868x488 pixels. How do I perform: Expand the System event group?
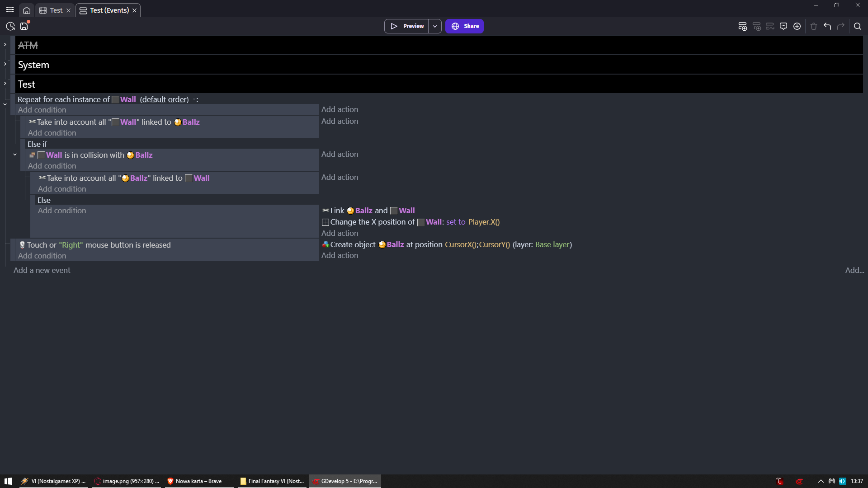pyautogui.click(x=5, y=64)
